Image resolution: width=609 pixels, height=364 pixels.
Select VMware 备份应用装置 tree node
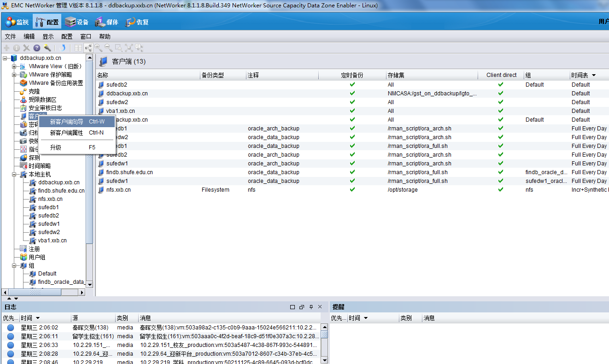(56, 83)
